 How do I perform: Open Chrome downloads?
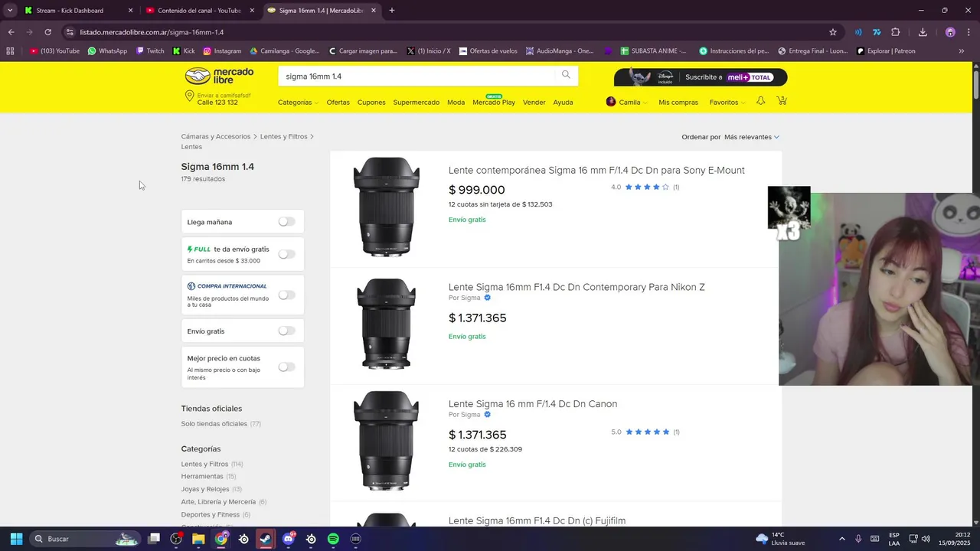pos(923,32)
